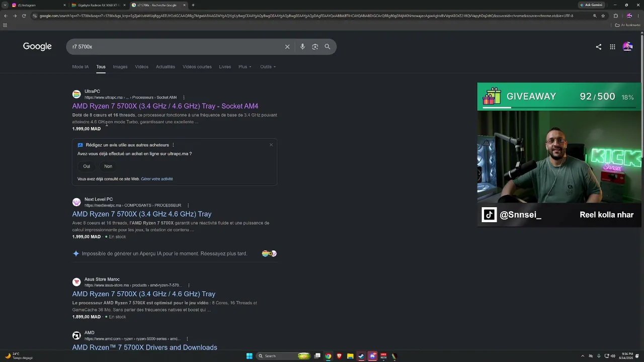Switch to the Images tab

[120, 67]
